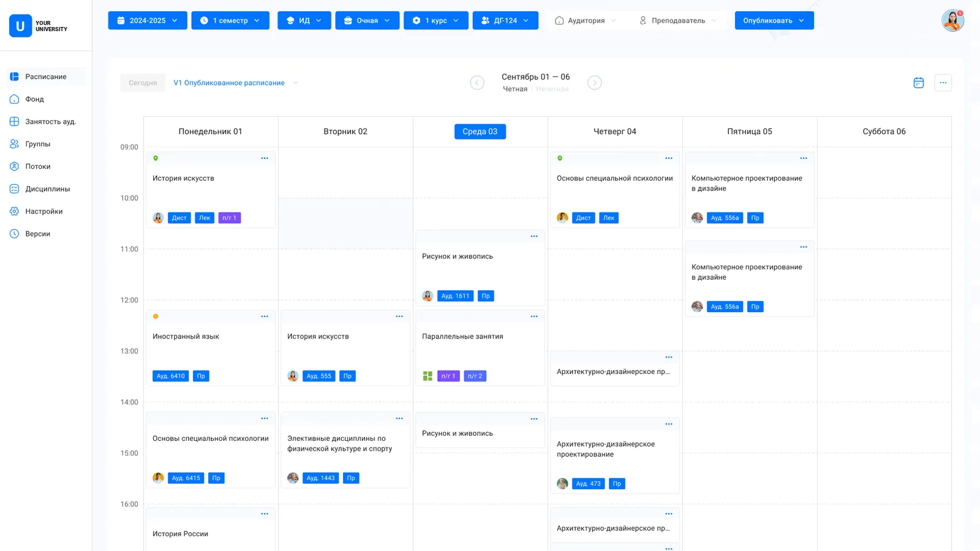Click the Сегодня button
Screen dimensions: 980x551
click(143, 83)
